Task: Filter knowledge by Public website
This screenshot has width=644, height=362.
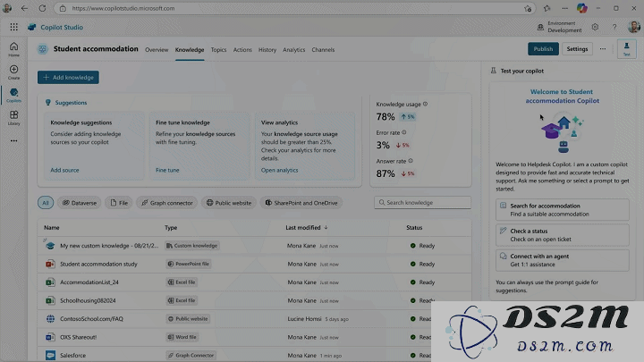Action: coord(229,203)
